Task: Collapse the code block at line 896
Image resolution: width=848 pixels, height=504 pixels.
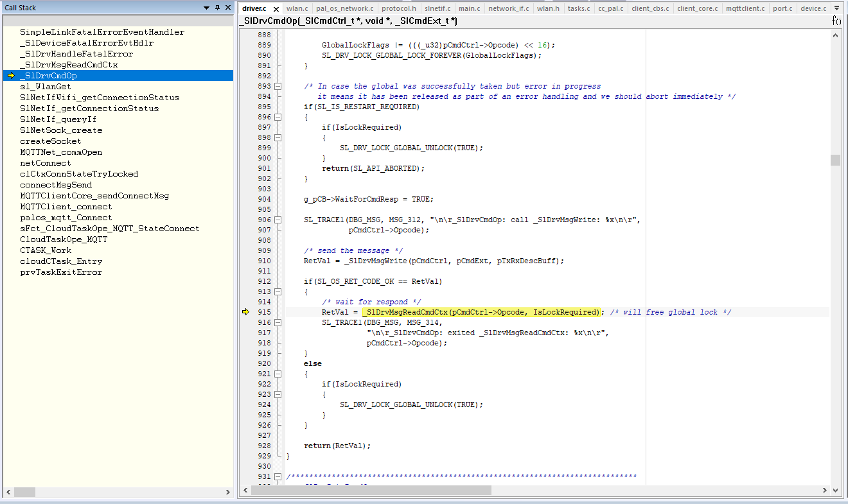Action: tap(278, 117)
